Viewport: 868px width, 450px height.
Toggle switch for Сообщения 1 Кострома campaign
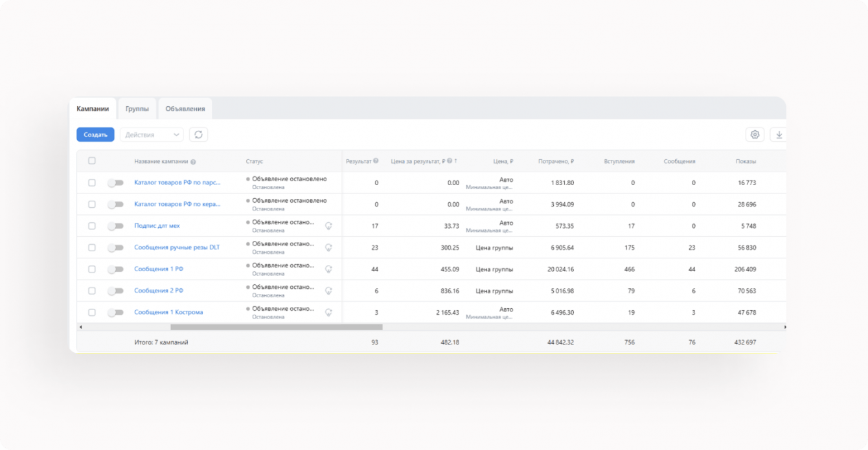(115, 312)
